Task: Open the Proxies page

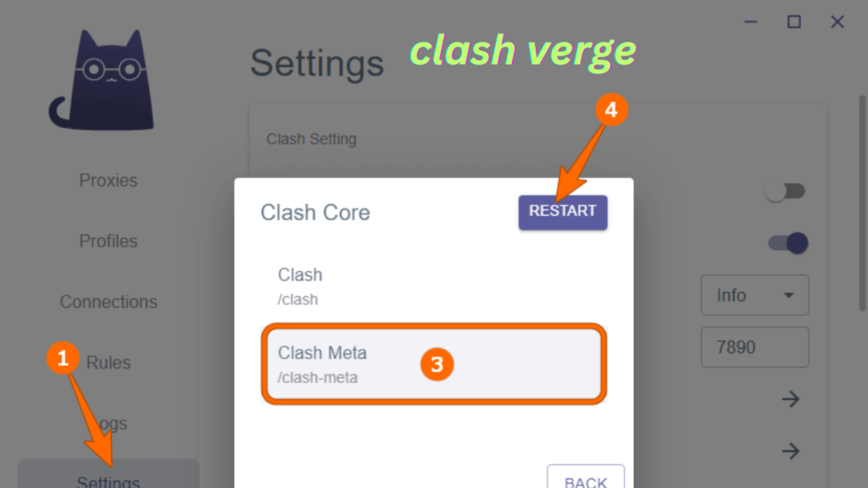Action: point(108,180)
